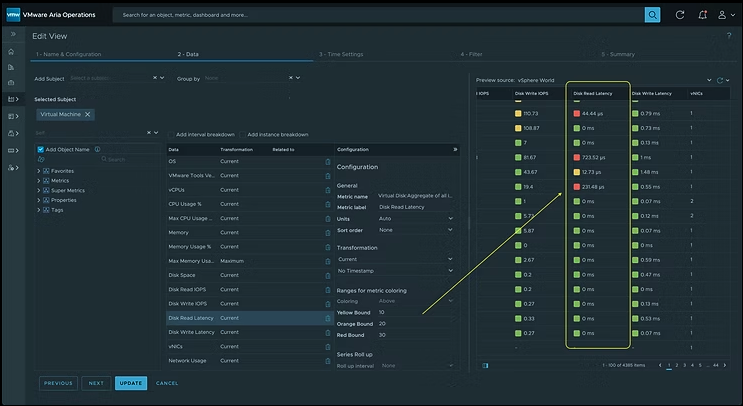Delete the OS data row
Screen dimensions: 743x406
point(327,162)
